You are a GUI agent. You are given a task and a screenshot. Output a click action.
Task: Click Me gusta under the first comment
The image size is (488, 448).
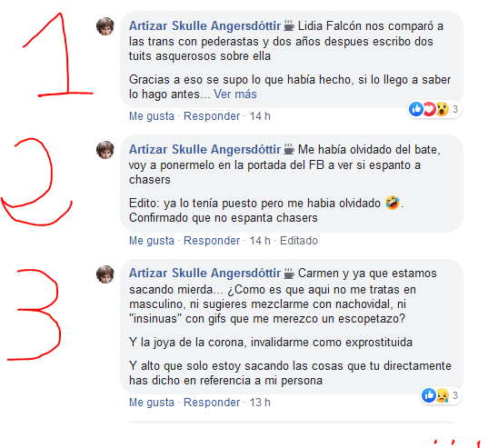point(152,116)
